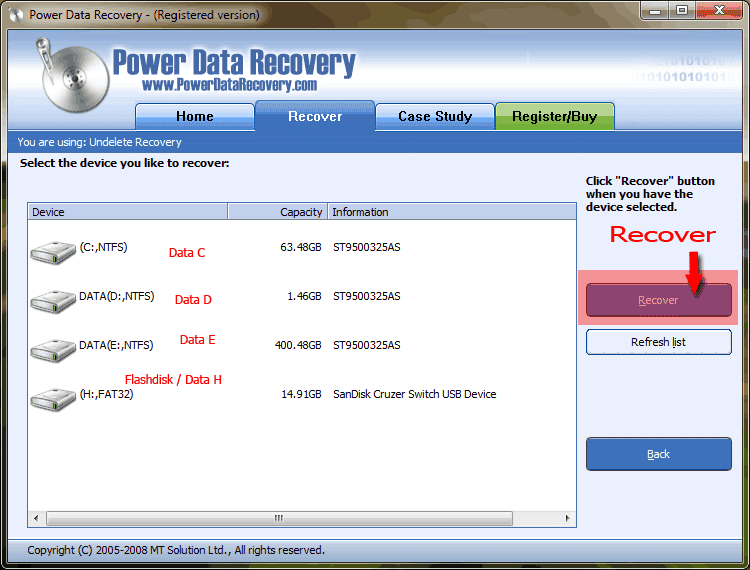The height and width of the screenshot is (570, 750).
Task: Select the DATA E: drive icon
Action: tap(53, 350)
